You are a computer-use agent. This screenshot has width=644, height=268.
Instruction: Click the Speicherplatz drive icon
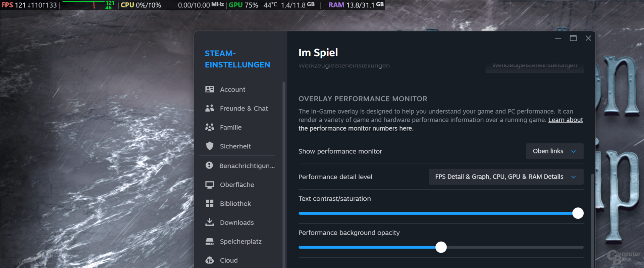[210, 241]
